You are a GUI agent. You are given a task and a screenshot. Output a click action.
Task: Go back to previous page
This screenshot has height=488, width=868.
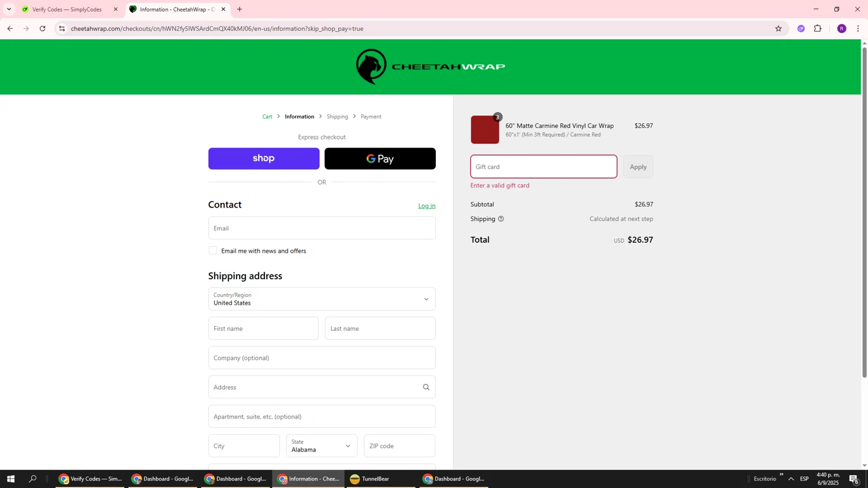pos(10,28)
